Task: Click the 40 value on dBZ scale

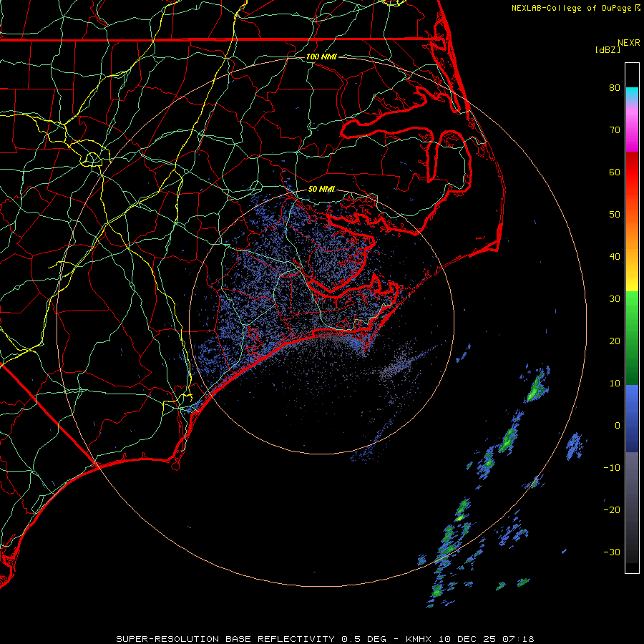Action: tap(615, 257)
